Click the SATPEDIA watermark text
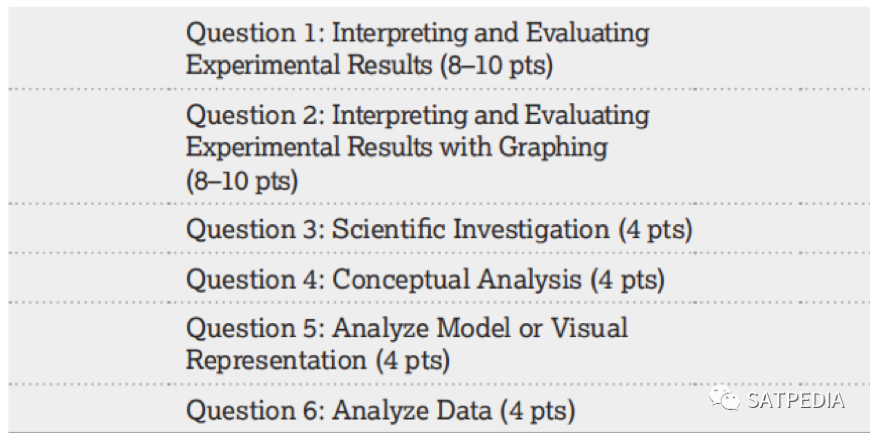Image resolution: width=870 pixels, height=433 pixels. pyautogui.click(x=795, y=400)
